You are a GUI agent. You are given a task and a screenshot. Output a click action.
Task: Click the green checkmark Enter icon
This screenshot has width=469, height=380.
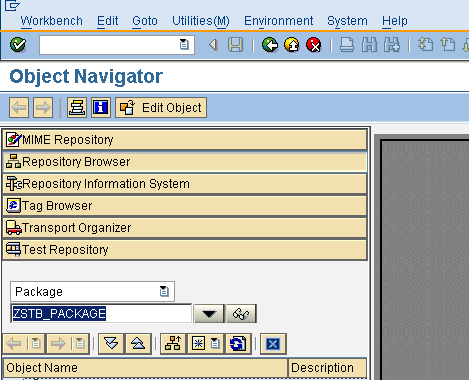pyautogui.click(x=18, y=45)
